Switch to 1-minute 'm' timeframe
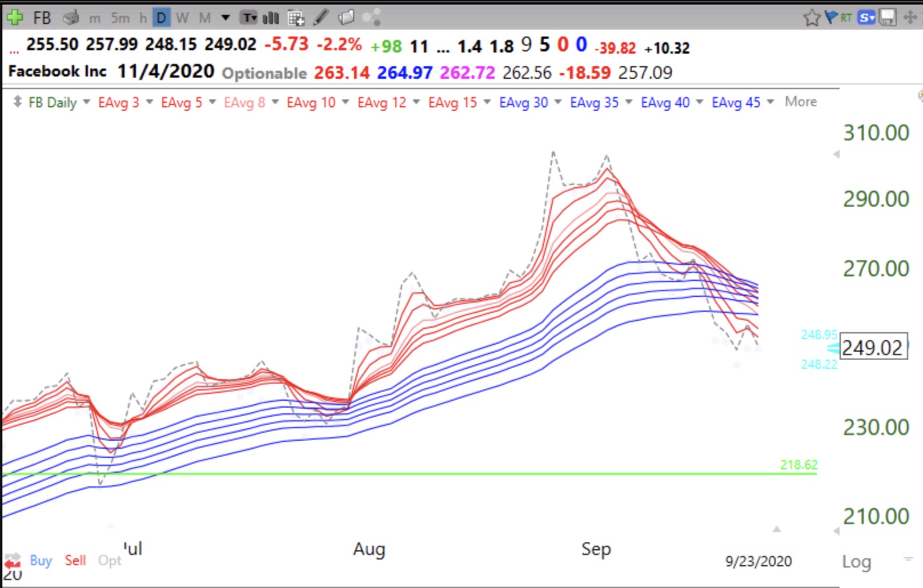The image size is (923, 588). (95, 18)
